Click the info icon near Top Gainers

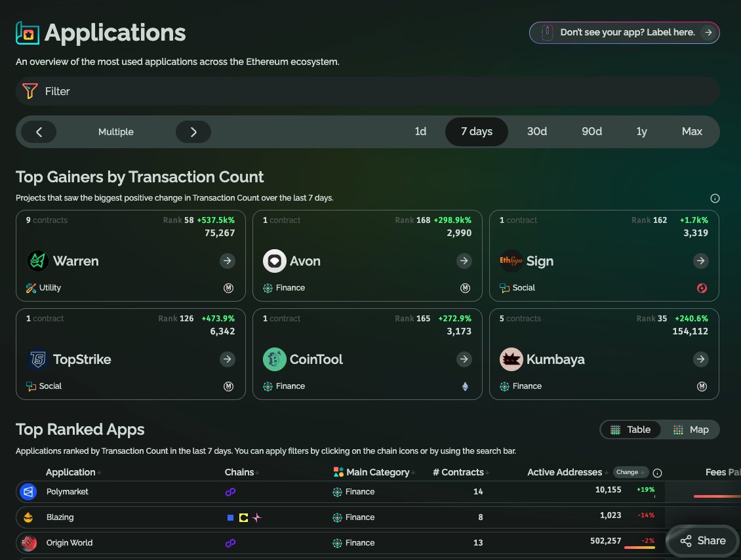click(x=715, y=198)
